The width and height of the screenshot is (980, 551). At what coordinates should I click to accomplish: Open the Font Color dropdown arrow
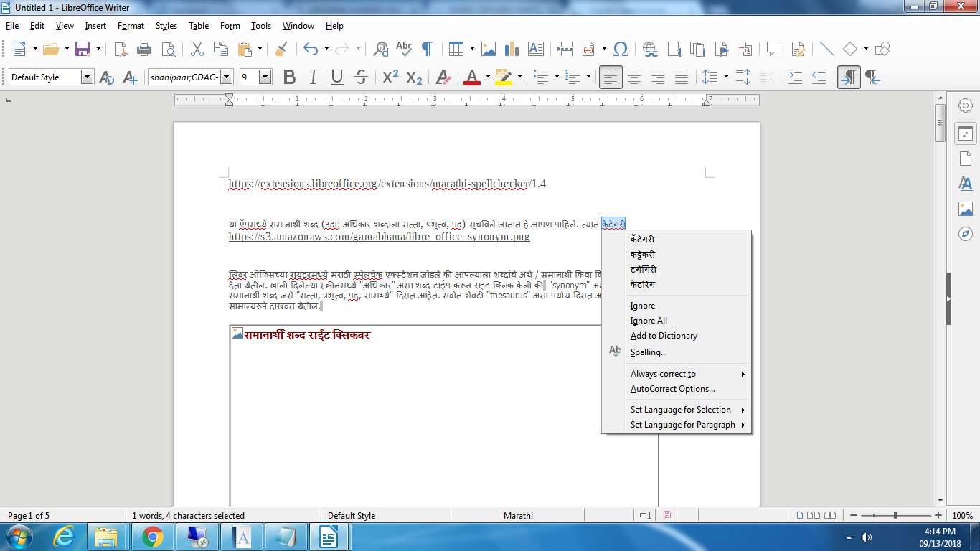click(x=487, y=77)
